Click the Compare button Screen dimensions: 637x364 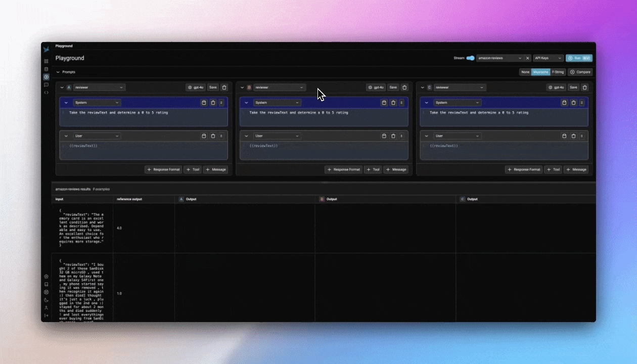(580, 72)
